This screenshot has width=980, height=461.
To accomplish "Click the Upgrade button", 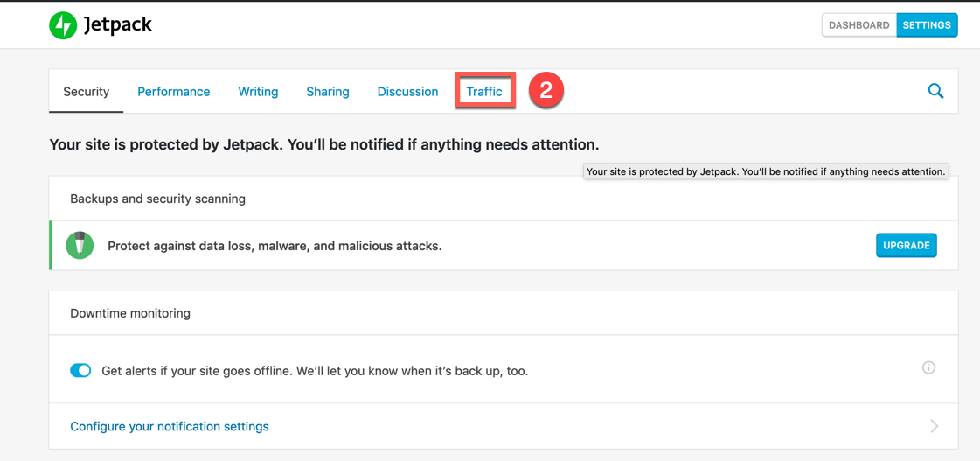I will coord(906,246).
